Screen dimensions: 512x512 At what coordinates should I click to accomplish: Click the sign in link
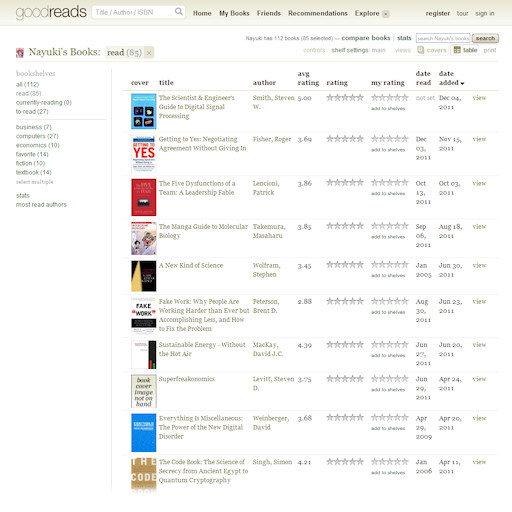point(485,13)
